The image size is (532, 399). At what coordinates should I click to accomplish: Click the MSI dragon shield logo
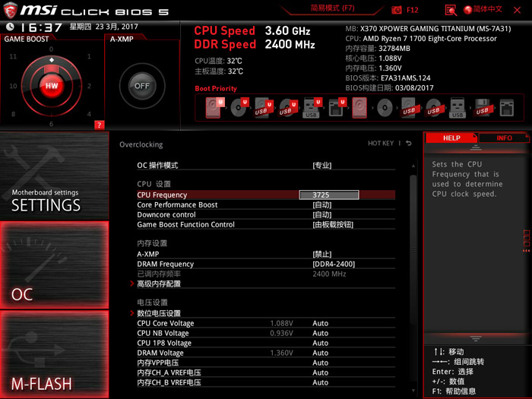[10, 10]
